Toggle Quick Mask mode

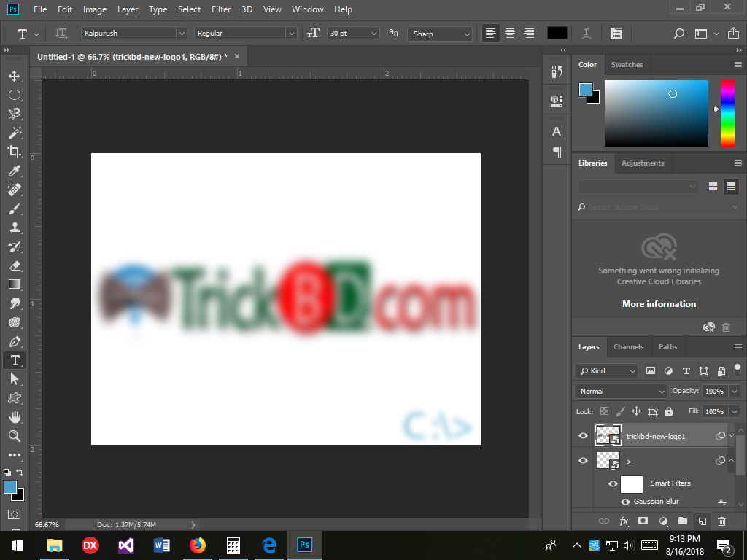pos(15,514)
